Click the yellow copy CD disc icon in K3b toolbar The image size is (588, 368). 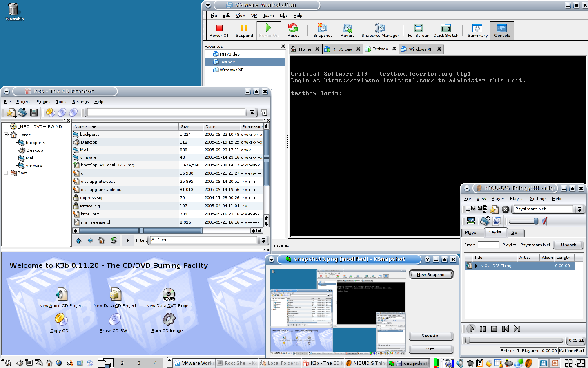[x=51, y=112]
